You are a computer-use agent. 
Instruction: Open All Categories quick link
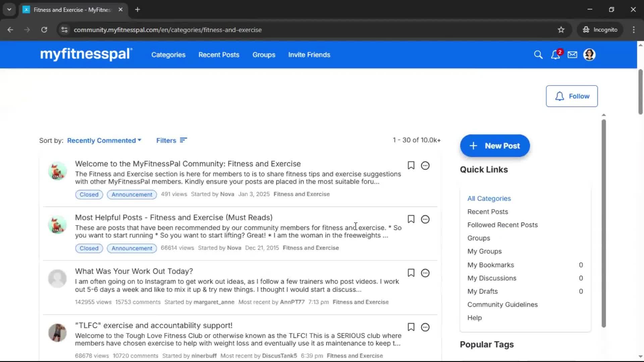point(489,198)
